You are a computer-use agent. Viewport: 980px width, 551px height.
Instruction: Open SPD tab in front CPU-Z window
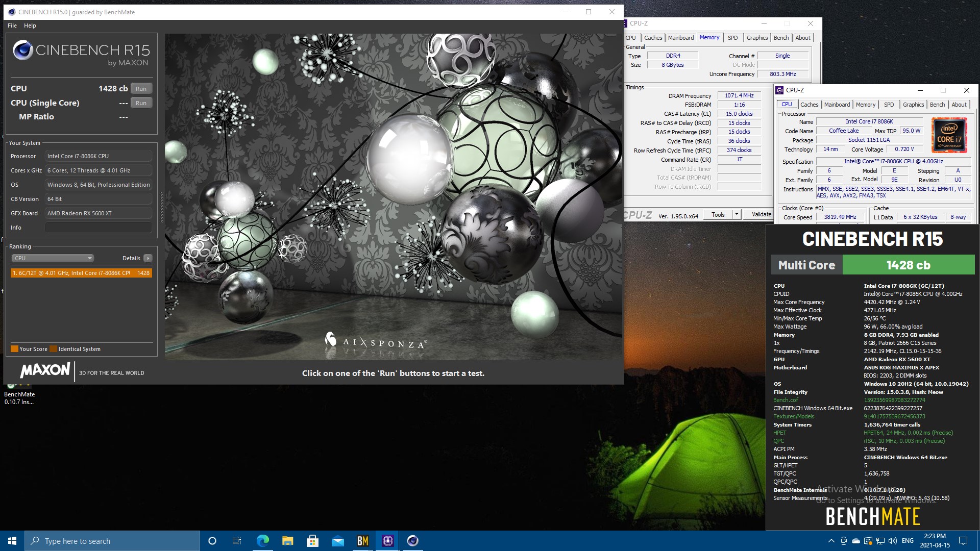889,105
